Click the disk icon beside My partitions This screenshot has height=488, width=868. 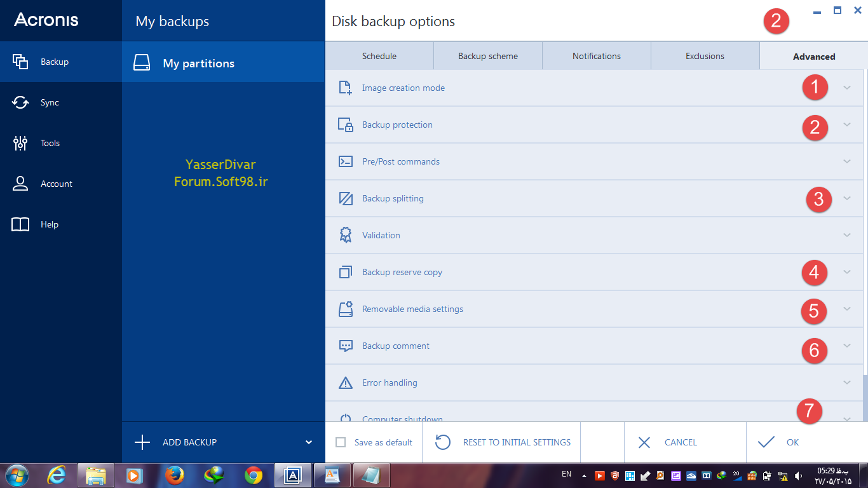(x=142, y=62)
